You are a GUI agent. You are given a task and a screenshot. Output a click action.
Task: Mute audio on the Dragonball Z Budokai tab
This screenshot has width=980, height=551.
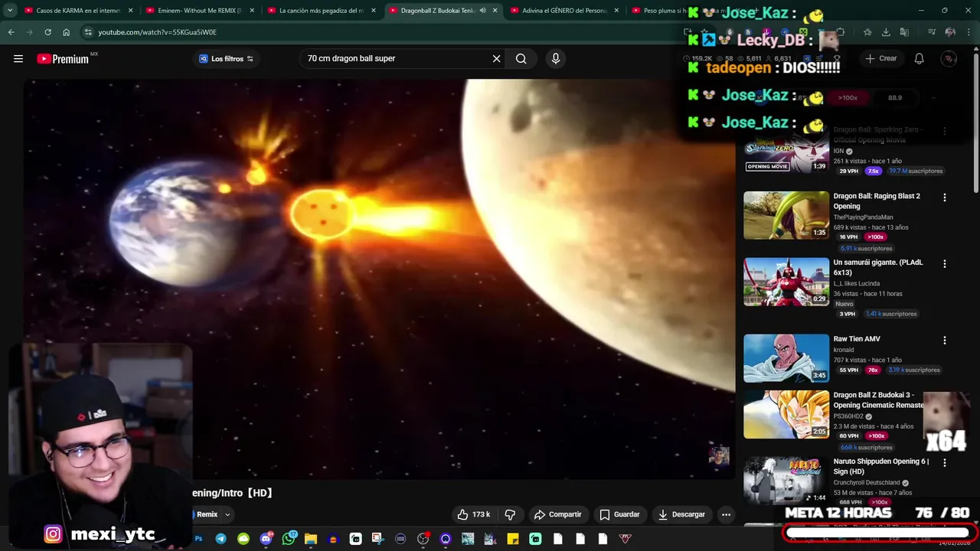[x=482, y=11]
